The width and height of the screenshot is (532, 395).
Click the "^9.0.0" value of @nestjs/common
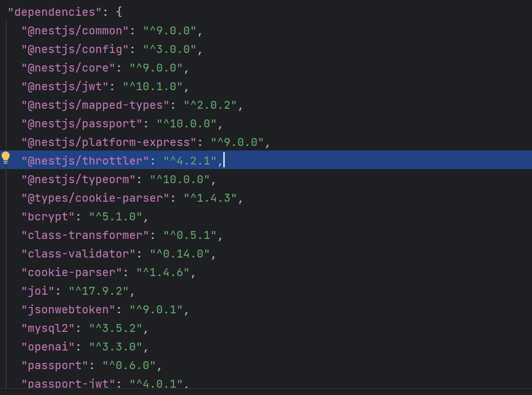170,31
